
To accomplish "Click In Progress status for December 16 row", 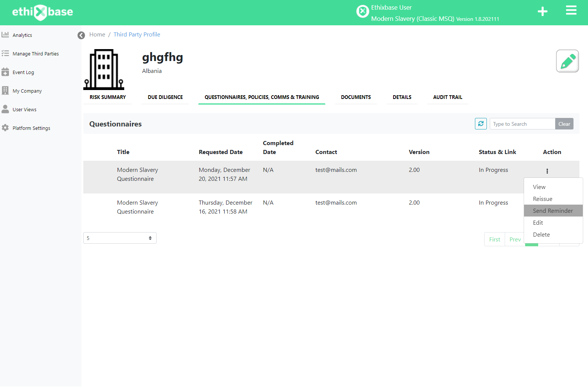I will click(x=493, y=202).
